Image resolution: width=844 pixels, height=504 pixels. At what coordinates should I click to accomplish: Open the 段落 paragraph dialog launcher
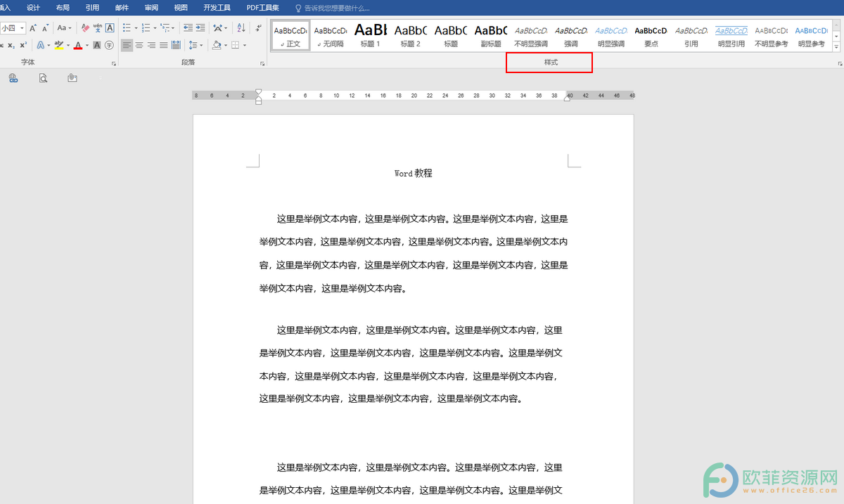262,64
